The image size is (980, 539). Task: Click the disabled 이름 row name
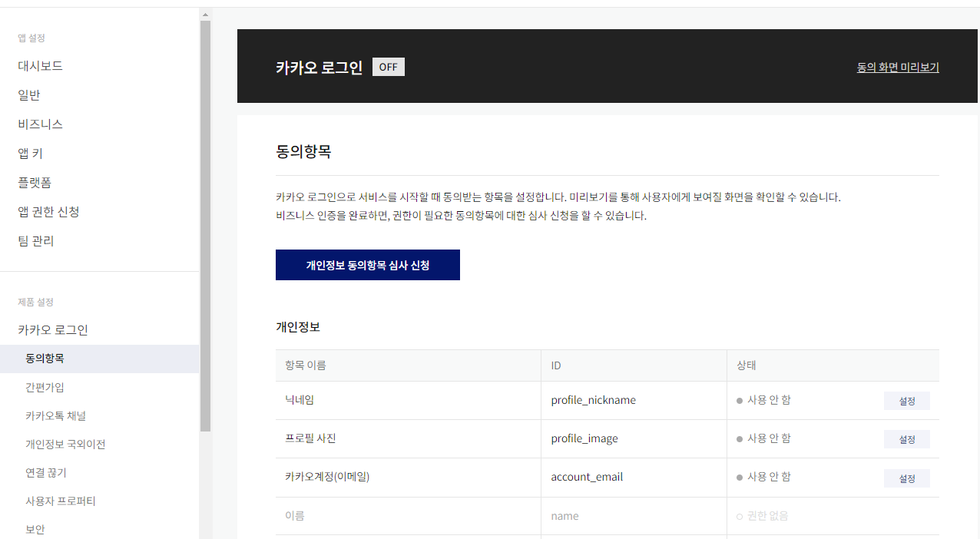295,516
